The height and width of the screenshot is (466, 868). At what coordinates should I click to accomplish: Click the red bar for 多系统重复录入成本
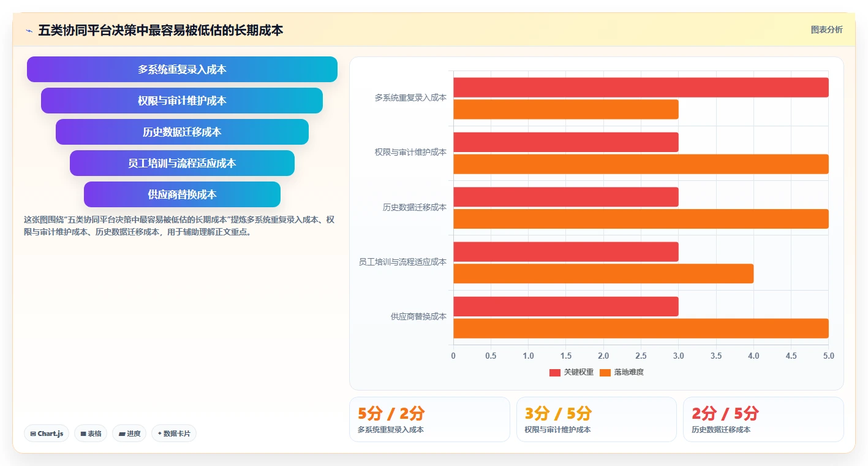(x=641, y=87)
